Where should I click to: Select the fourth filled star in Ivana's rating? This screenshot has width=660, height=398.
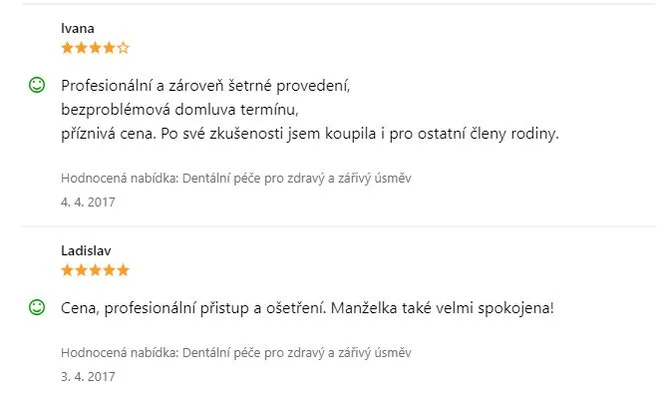109,48
